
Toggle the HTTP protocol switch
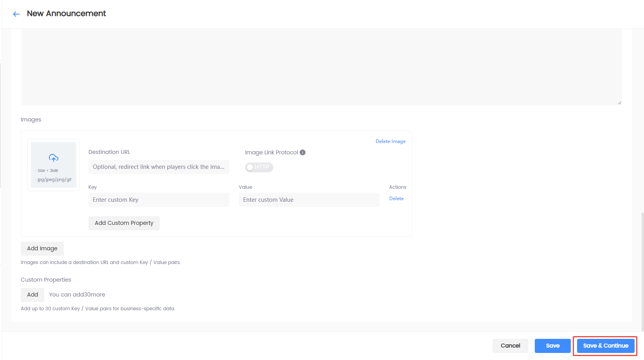coord(259,167)
